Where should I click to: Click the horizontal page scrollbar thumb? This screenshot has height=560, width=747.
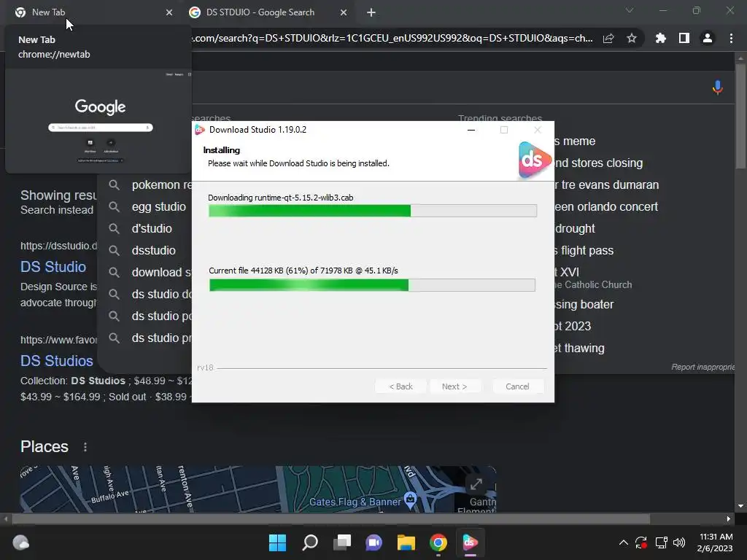point(331,518)
